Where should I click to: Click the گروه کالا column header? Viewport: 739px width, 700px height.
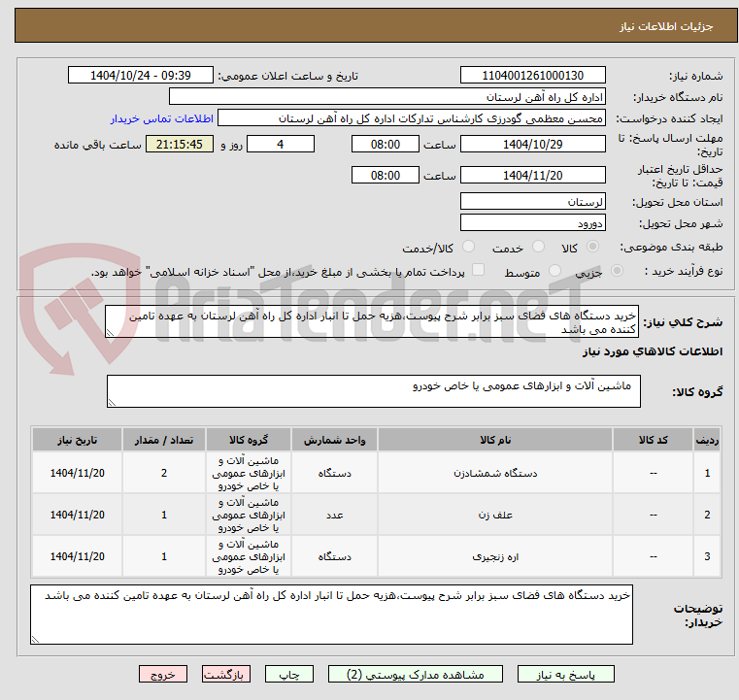[x=249, y=440]
